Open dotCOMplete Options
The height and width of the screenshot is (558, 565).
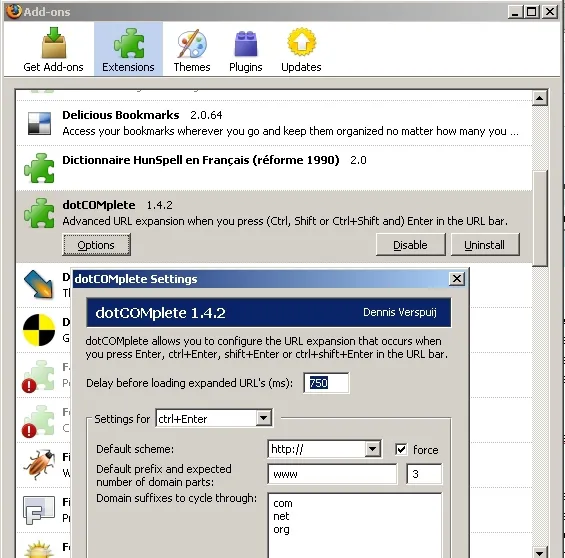[96, 245]
